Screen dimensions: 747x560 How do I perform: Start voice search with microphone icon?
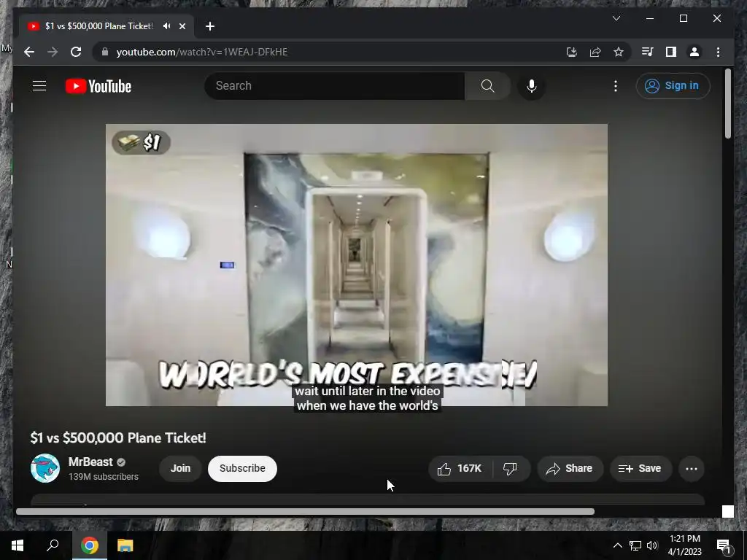[x=532, y=86]
